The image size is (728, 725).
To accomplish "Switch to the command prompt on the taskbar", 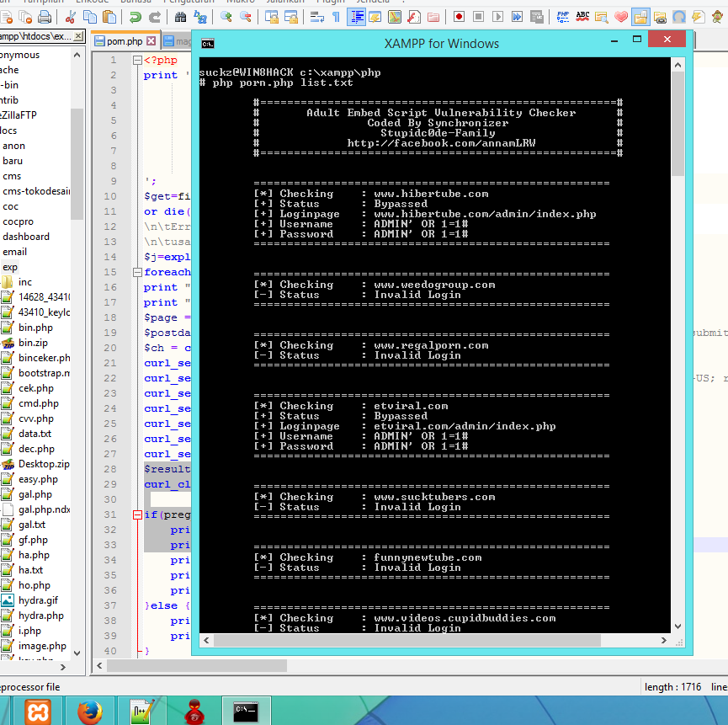I will (245, 711).
